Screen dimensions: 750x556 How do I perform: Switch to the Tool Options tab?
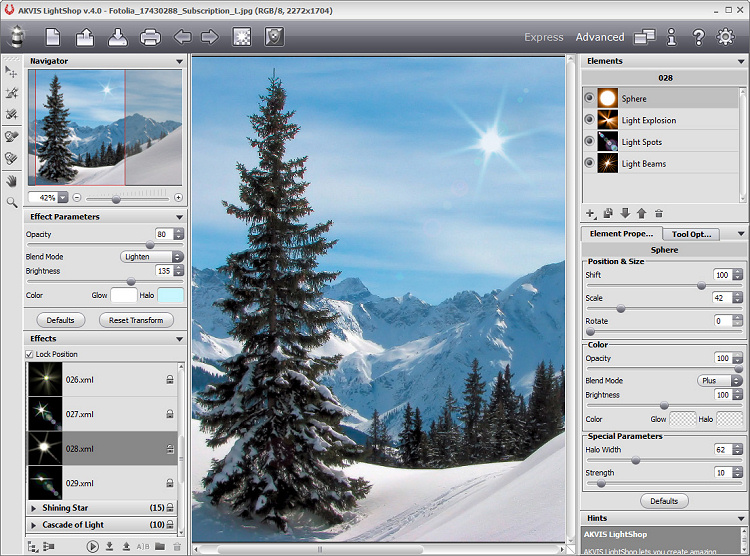click(x=691, y=234)
